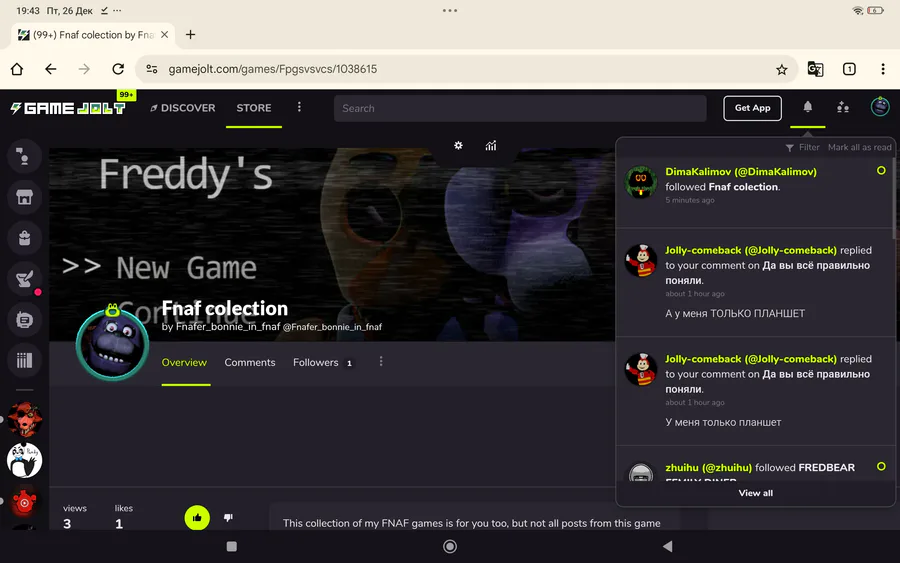The image size is (900, 563).
Task: Open the chat sidebar icon
Action: pyautogui.click(x=24, y=156)
